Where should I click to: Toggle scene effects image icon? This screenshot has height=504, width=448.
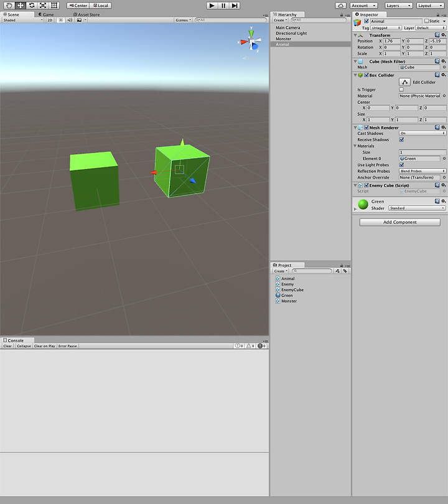tap(79, 20)
